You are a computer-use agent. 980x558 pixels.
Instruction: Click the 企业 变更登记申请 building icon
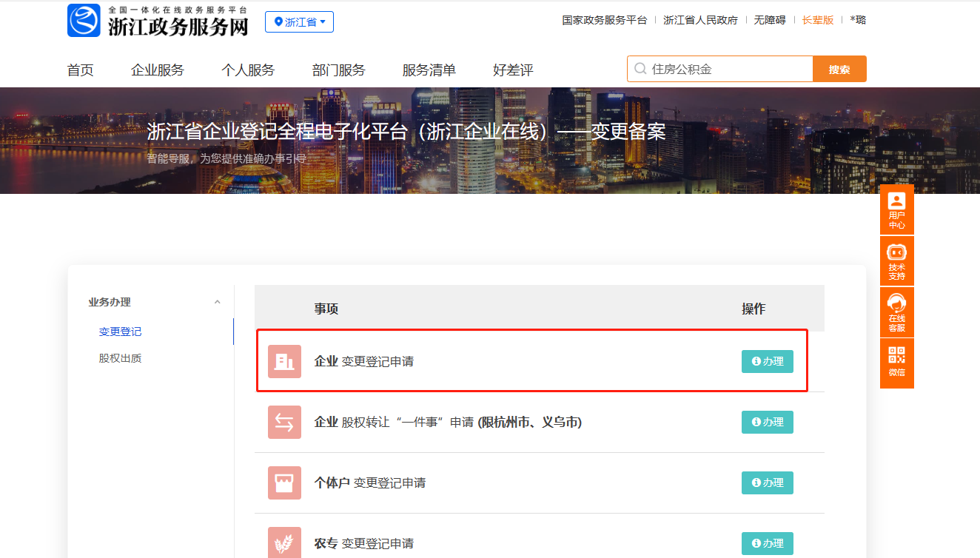[284, 361]
